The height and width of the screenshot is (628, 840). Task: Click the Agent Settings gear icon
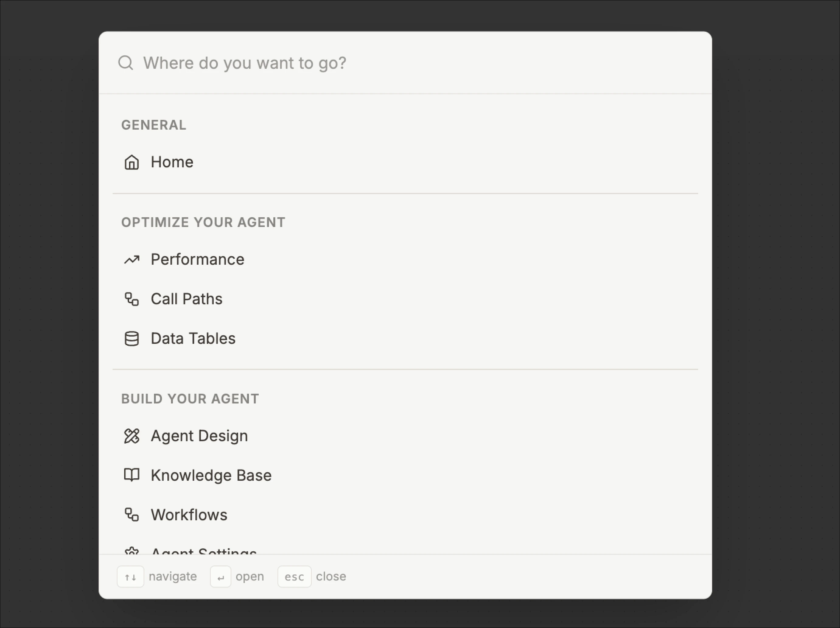[x=131, y=551]
